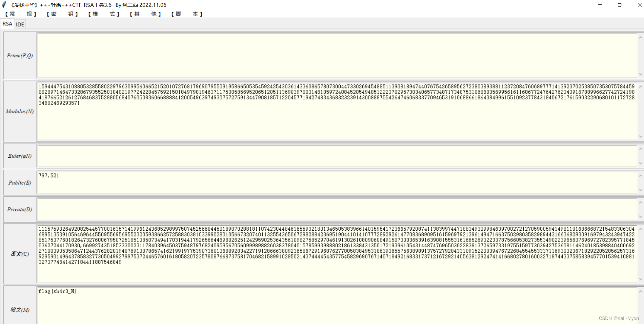Viewport: 644px width, 324px height.
Task: Open the 【常规】 menu
Action: click(20, 14)
